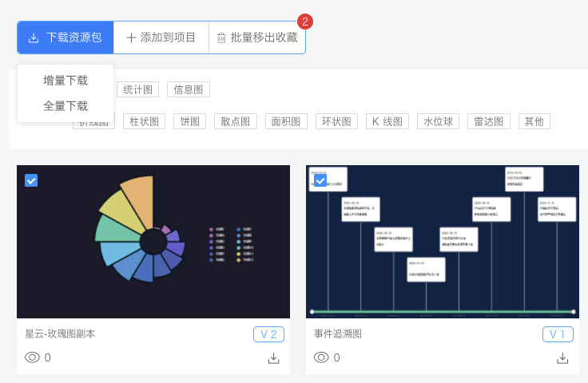Download the 星云-玫瑰图副本 component
The width and height of the screenshot is (588, 383).
[274, 358]
